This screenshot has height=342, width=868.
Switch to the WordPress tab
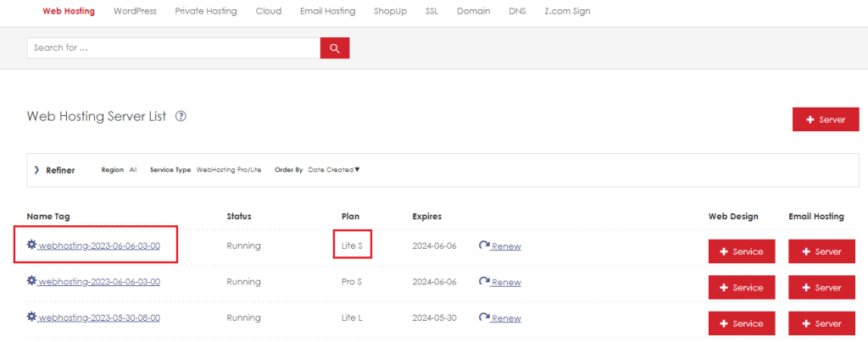tap(135, 11)
